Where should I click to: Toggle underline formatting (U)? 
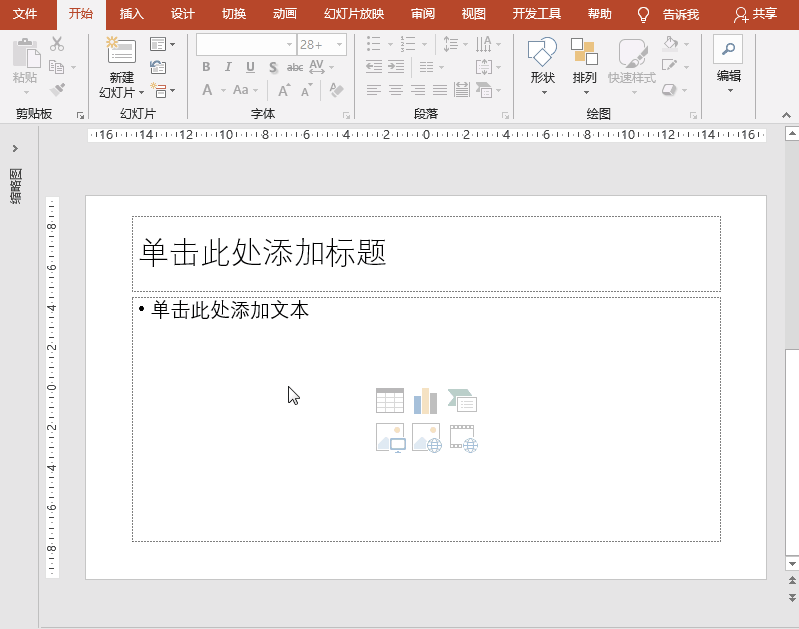coord(250,67)
